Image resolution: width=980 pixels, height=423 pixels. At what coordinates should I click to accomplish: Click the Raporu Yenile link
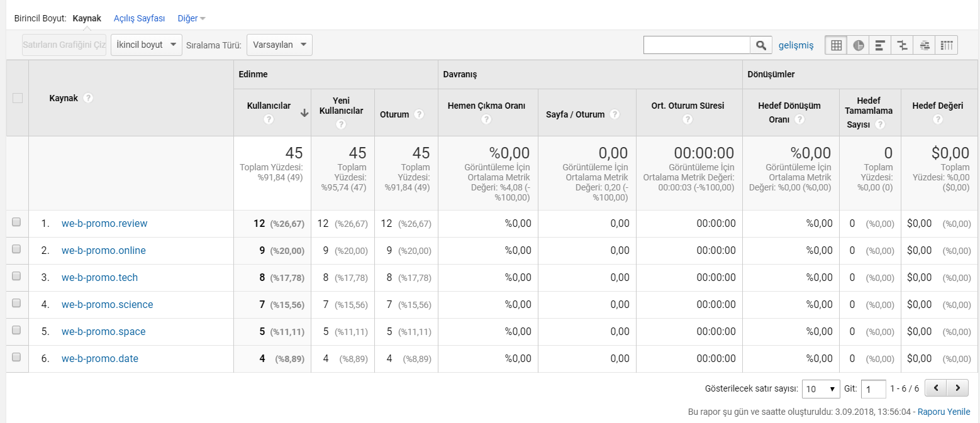click(944, 412)
